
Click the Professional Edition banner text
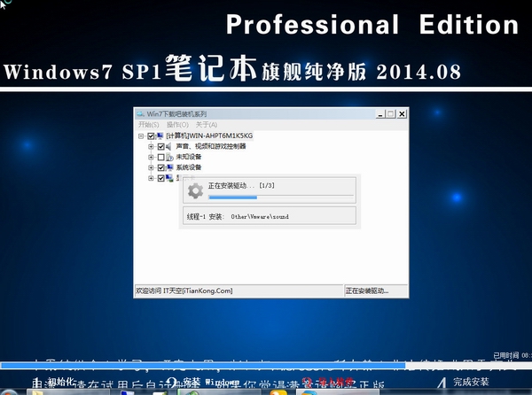point(372,25)
